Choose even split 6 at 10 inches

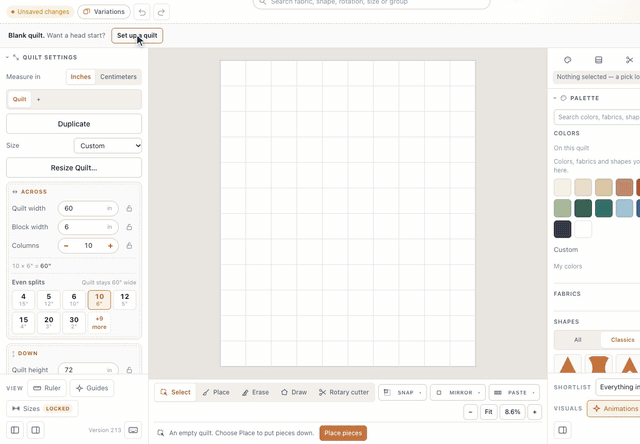[74, 300]
